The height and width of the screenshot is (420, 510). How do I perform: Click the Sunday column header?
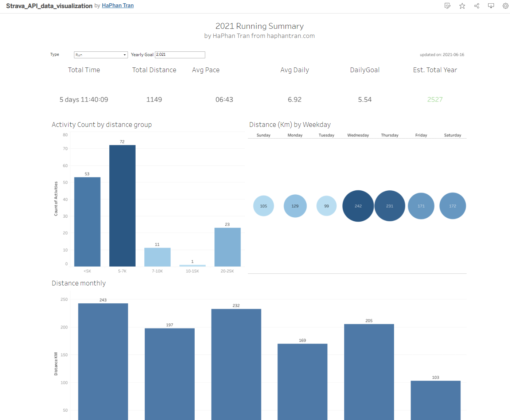(x=264, y=135)
